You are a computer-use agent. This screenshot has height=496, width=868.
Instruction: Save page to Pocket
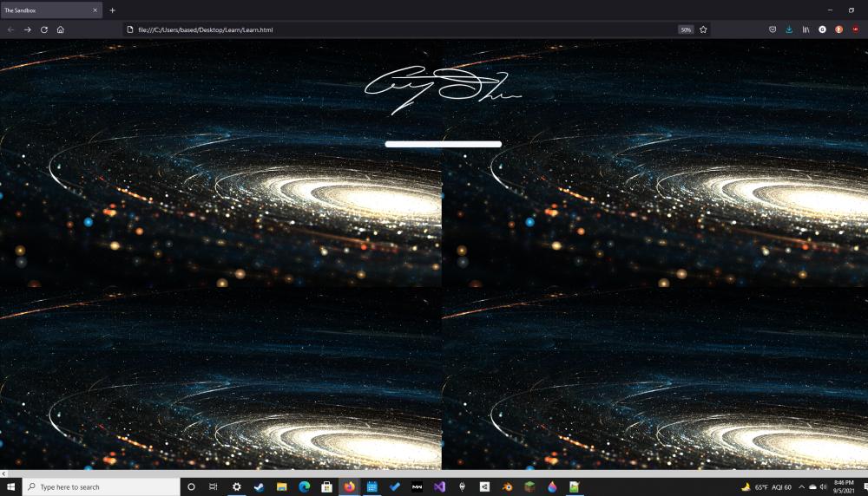click(x=773, y=29)
